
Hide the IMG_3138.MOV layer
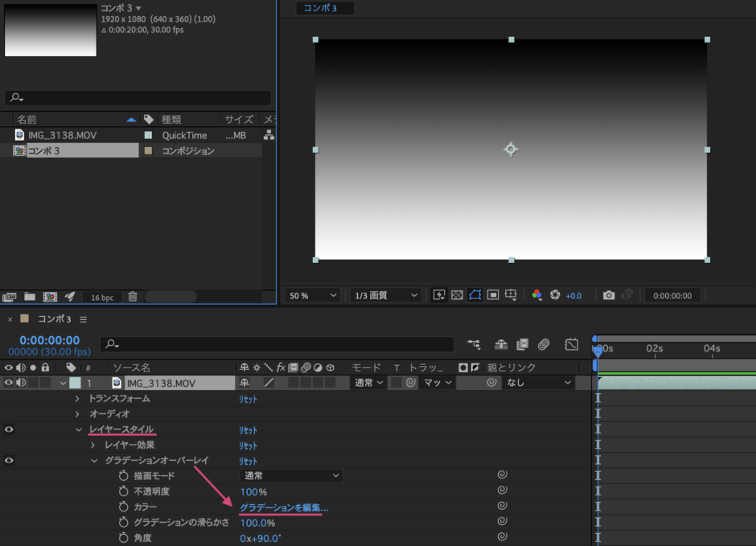click(x=6, y=382)
